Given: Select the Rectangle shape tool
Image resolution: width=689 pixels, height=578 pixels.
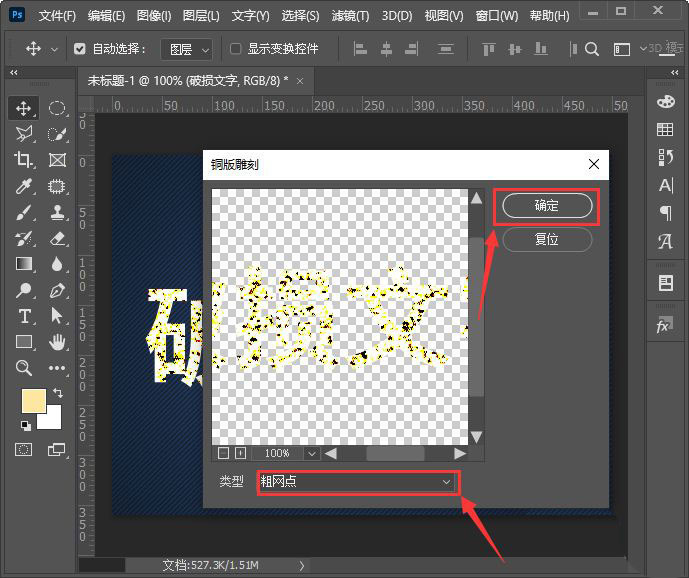Looking at the screenshot, I should point(23,342).
